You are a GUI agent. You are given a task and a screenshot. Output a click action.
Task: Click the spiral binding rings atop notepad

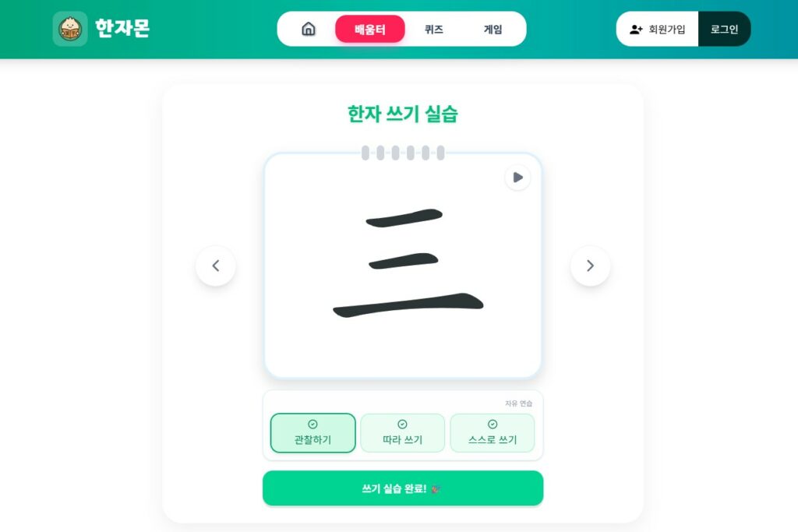click(x=403, y=153)
